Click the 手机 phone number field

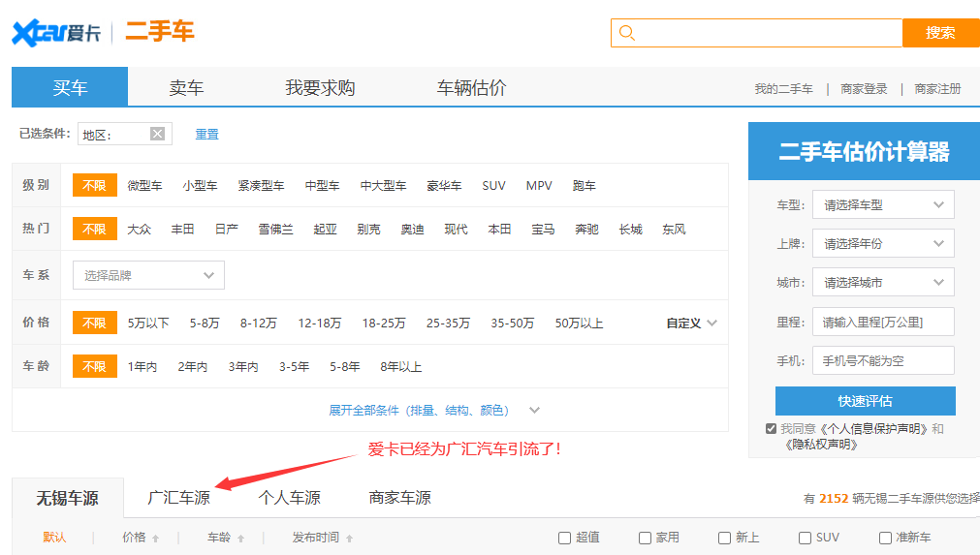883,360
